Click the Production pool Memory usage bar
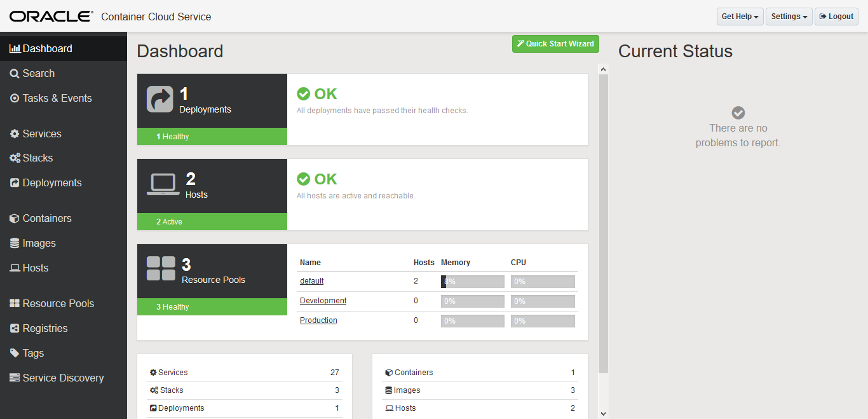This screenshot has width=868, height=419. tap(473, 321)
